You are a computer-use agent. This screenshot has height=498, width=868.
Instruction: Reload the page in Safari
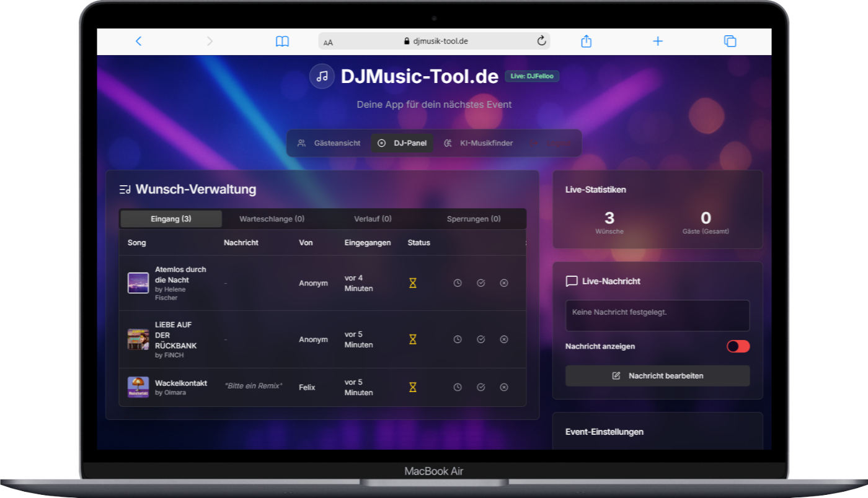click(541, 41)
